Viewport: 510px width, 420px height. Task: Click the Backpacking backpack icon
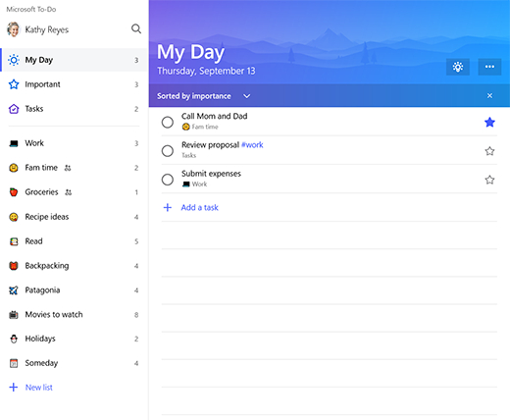pos(14,266)
